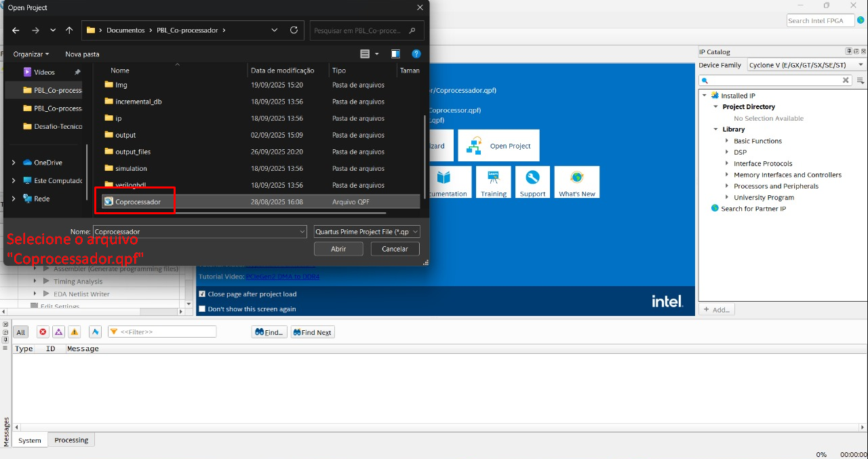Open the What's New tile

pos(577,182)
